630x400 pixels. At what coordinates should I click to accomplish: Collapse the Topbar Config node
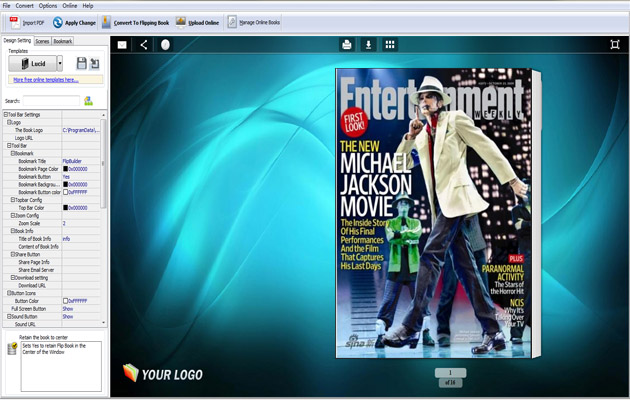[13, 200]
